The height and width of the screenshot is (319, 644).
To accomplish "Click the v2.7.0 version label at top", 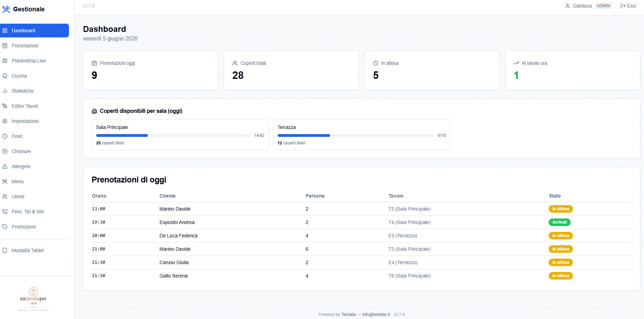I will pyautogui.click(x=89, y=6).
